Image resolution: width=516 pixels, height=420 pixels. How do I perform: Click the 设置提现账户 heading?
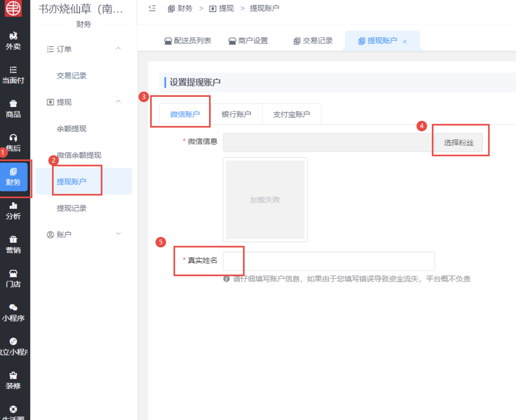[x=195, y=82]
